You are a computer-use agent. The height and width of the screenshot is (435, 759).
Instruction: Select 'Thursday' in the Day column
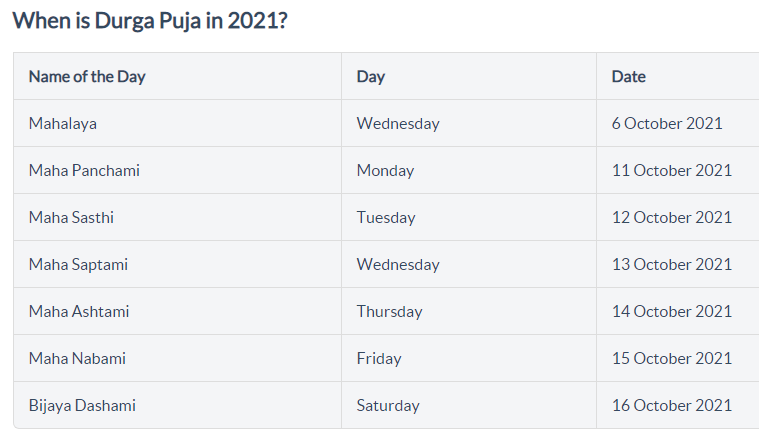pos(389,312)
